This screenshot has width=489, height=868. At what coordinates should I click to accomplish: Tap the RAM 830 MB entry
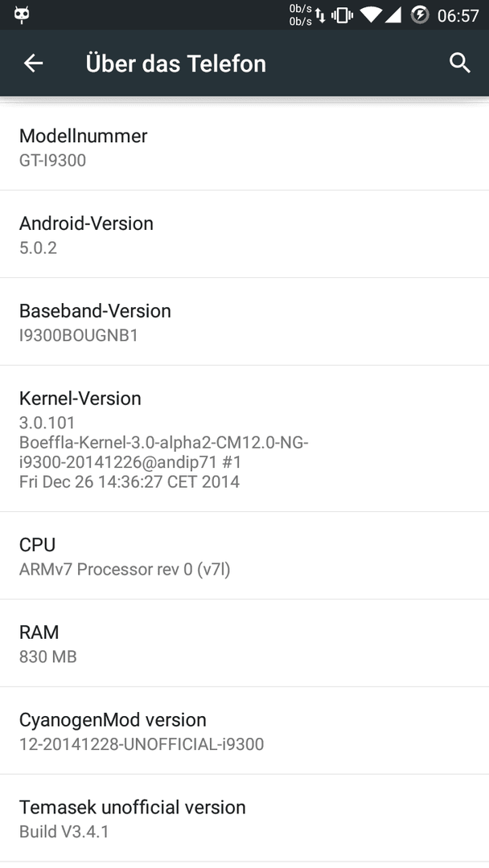(244, 643)
